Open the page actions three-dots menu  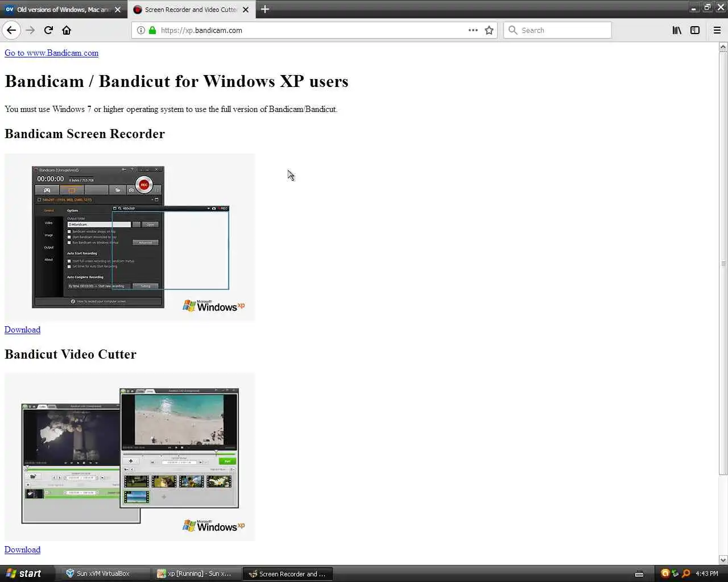point(473,30)
